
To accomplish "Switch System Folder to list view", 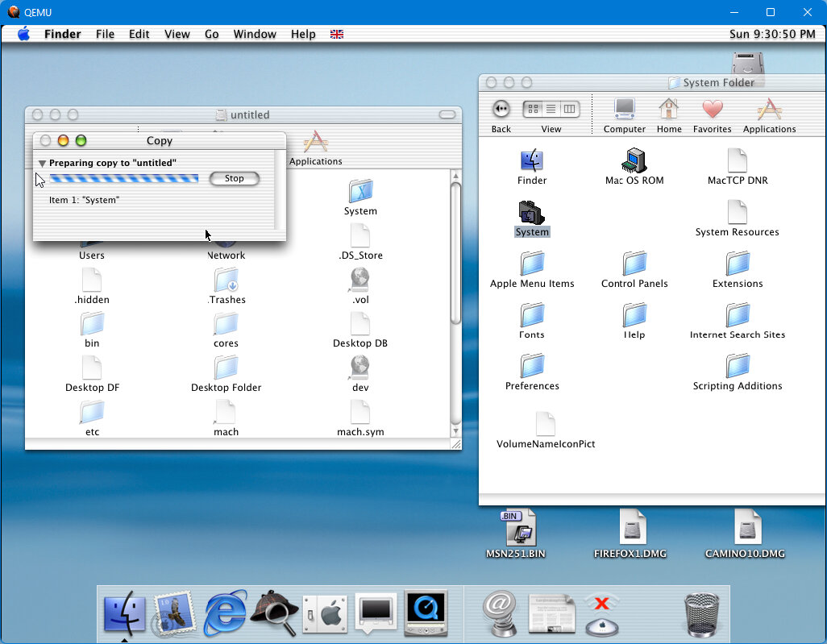I will (551, 109).
